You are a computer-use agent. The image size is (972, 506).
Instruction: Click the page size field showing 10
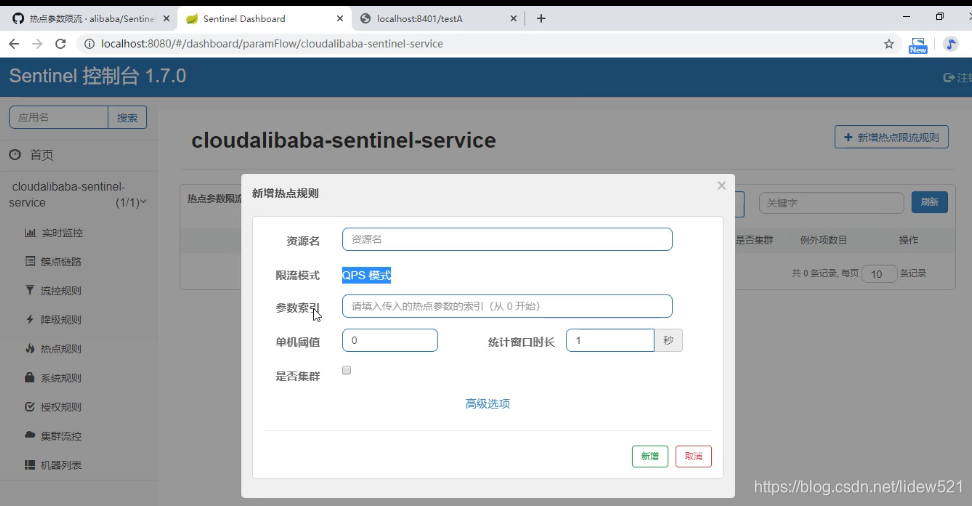pos(878,274)
